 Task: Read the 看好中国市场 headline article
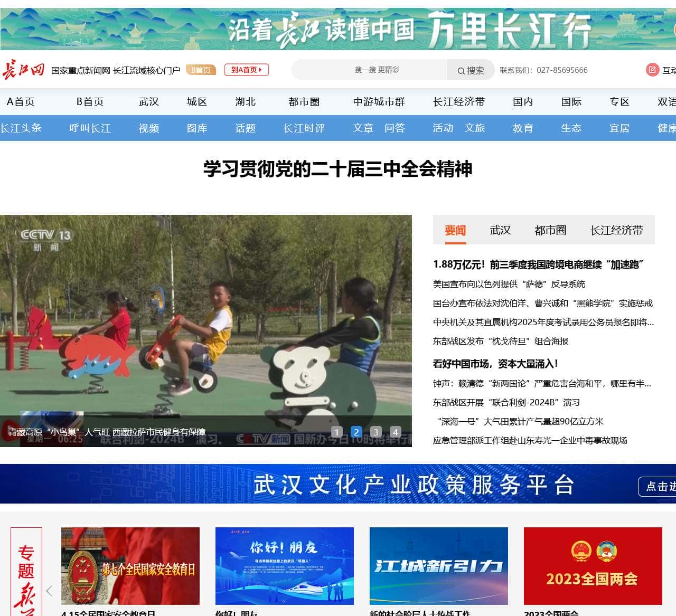coord(495,364)
